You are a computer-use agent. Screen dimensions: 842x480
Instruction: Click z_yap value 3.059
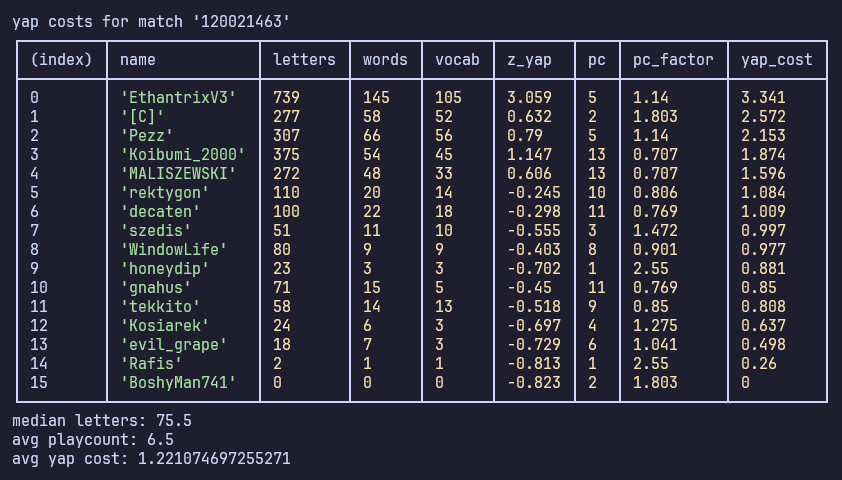click(x=529, y=97)
